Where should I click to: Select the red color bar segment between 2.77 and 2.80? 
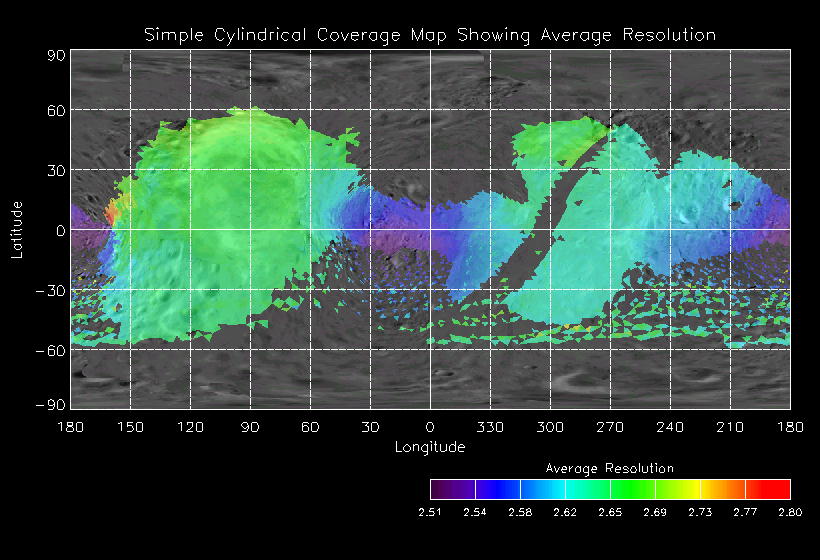768,489
